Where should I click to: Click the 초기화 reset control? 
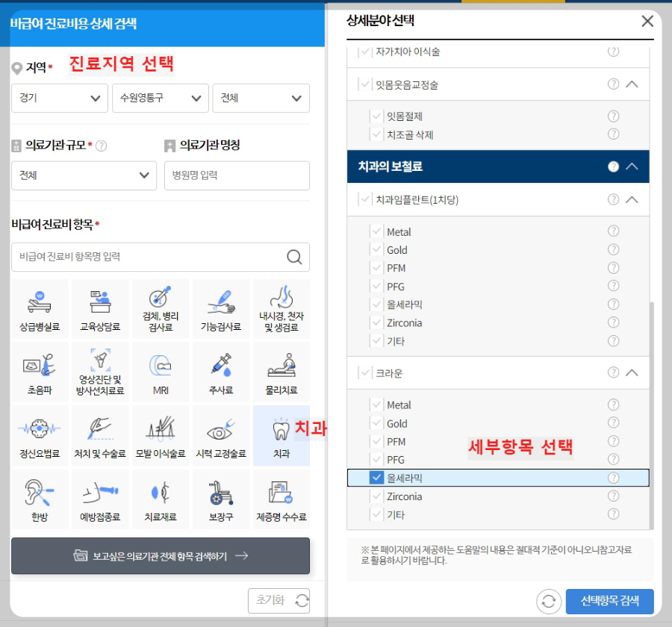pos(279,600)
